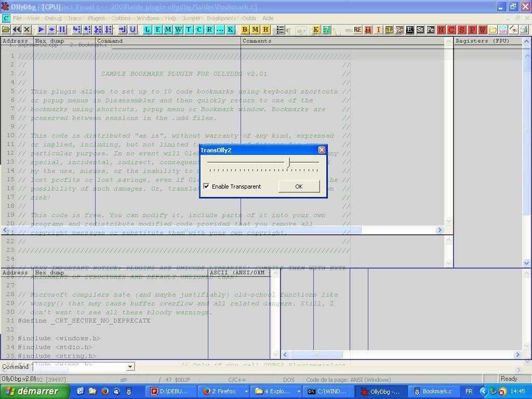
Task: Click the stack pane horizontal scrollbar thumb
Action: [x=316, y=354]
